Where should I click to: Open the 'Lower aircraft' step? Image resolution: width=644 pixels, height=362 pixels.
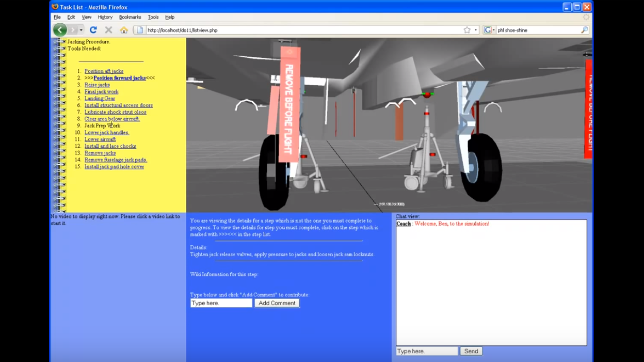click(x=100, y=139)
